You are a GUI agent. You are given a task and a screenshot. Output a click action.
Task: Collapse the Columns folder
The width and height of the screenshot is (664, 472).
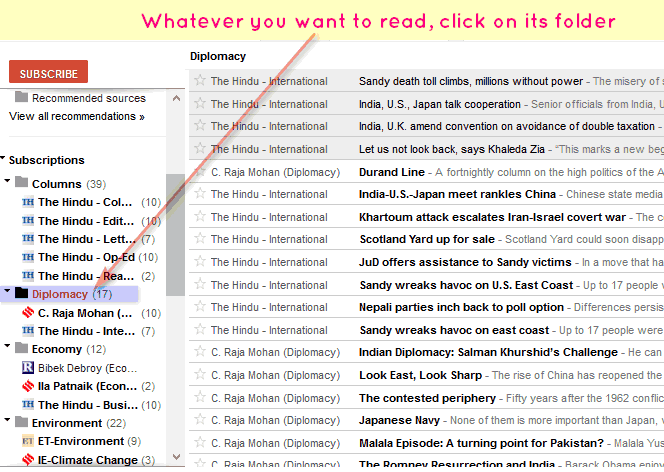[7, 181]
